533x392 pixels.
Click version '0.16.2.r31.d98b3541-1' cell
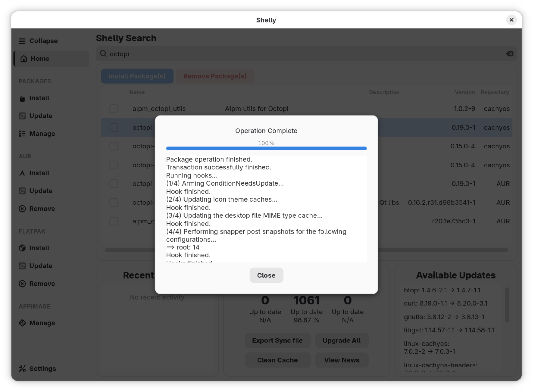tap(441, 202)
